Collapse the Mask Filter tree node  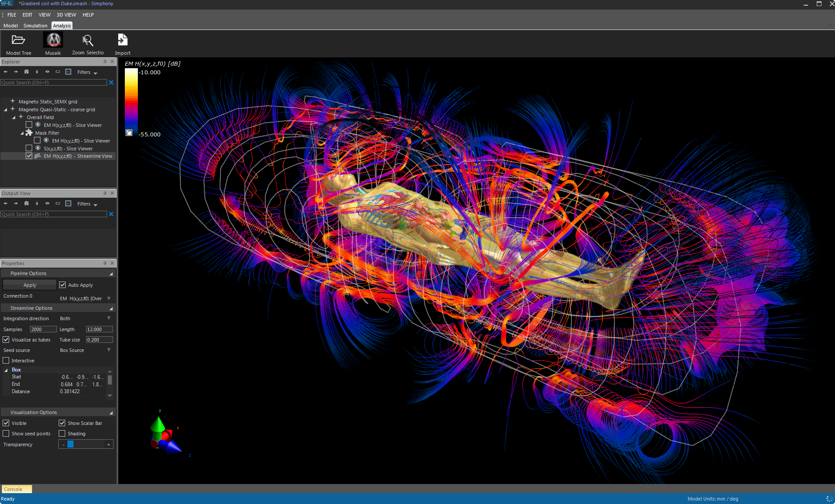[x=22, y=133]
